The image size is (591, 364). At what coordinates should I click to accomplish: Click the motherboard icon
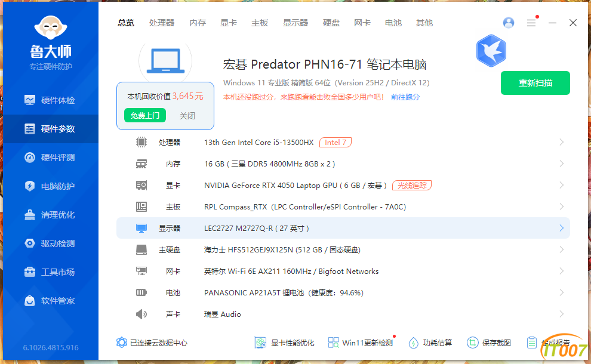pyautogui.click(x=141, y=207)
